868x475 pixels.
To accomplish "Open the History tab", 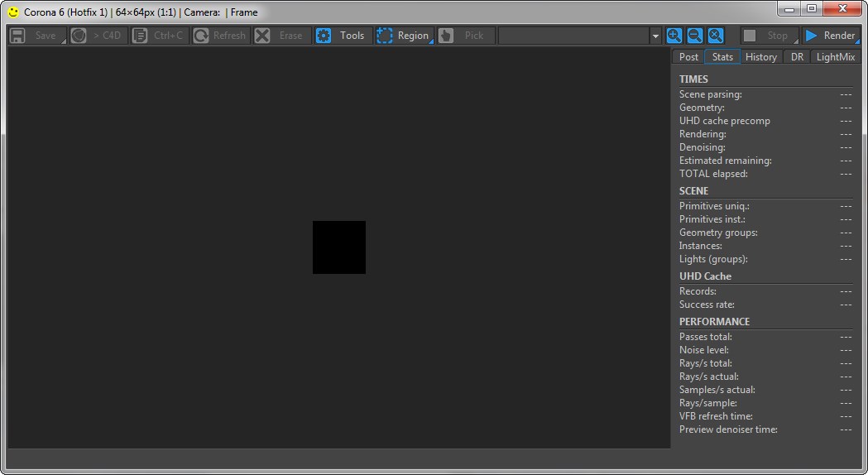I will (x=761, y=56).
